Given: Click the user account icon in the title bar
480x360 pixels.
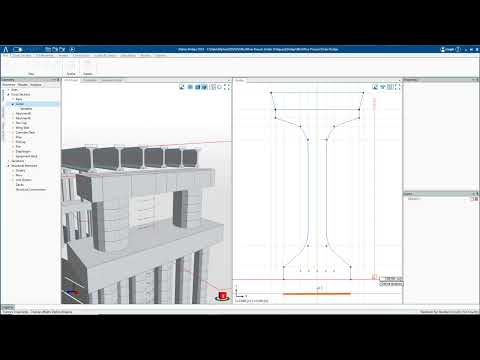Looking at the screenshot, I should click(x=443, y=49).
